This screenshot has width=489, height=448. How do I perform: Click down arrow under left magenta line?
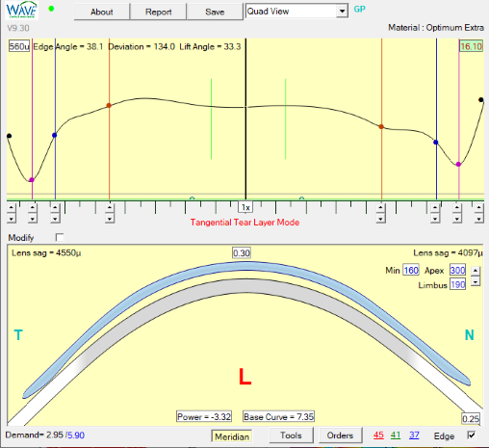click(x=33, y=219)
